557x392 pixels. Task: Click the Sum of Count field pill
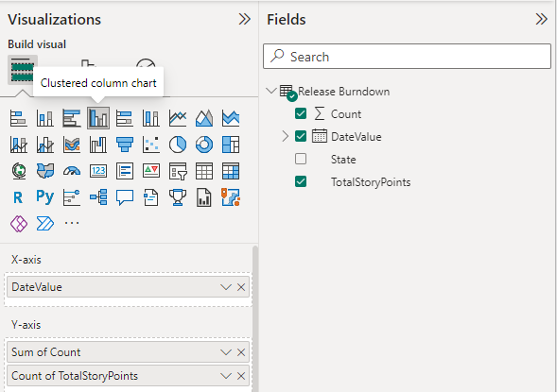(129, 352)
